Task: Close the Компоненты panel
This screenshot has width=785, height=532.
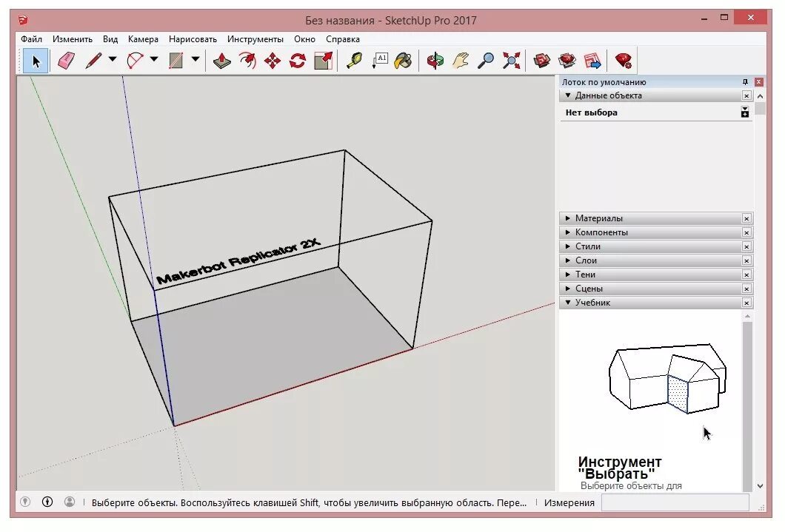Action: point(746,232)
